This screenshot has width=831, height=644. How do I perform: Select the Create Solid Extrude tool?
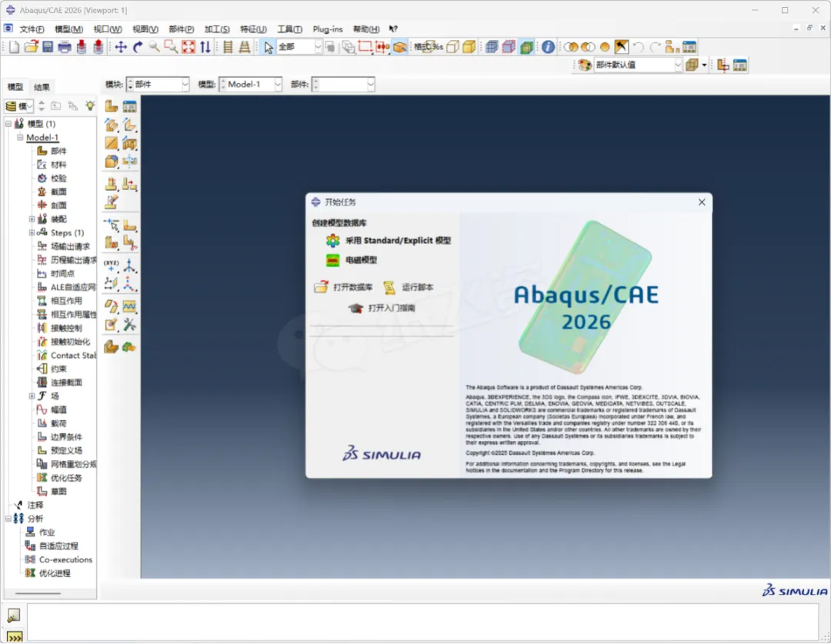tap(112, 125)
